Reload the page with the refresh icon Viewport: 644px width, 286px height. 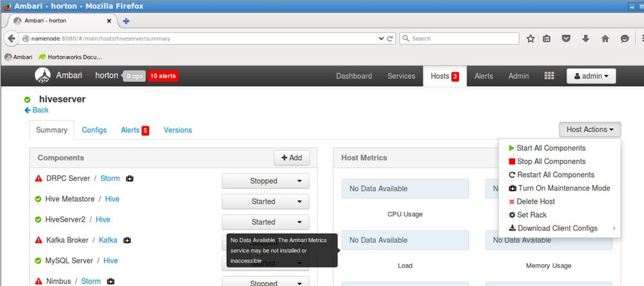point(390,39)
